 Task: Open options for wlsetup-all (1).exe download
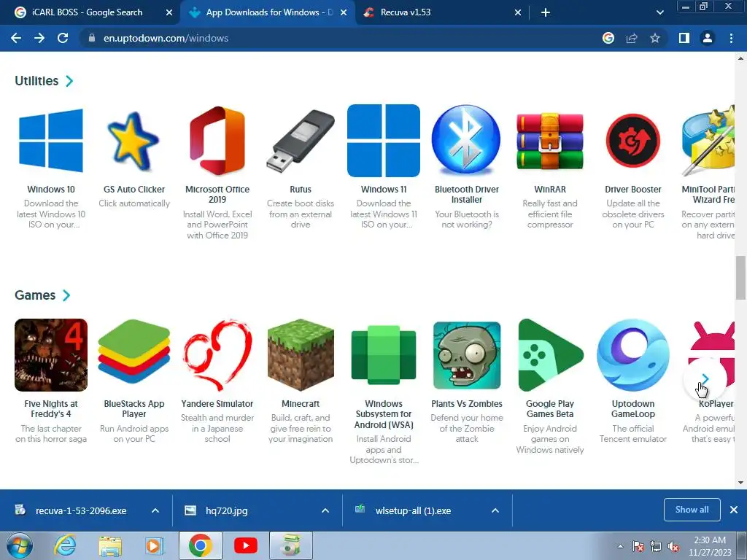click(x=495, y=510)
